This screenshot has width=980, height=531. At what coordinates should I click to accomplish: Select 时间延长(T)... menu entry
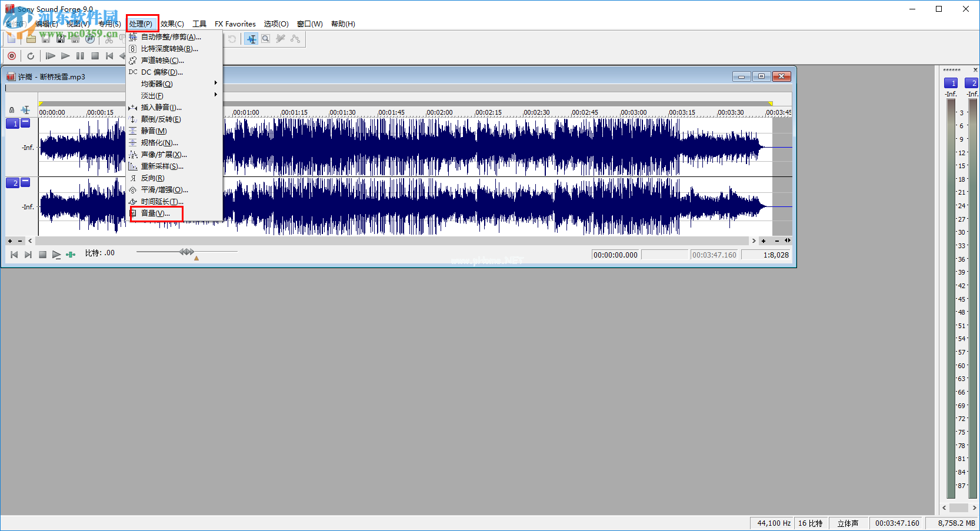[174, 202]
